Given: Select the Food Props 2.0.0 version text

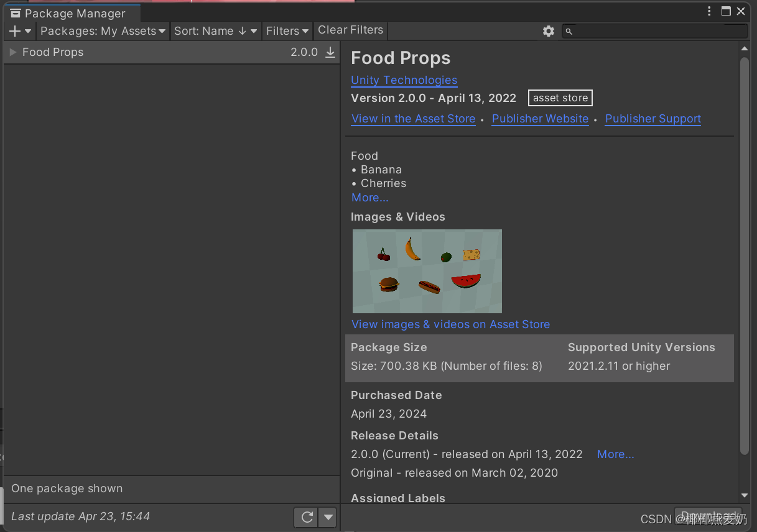Looking at the screenshot, I should coord(304,52).
